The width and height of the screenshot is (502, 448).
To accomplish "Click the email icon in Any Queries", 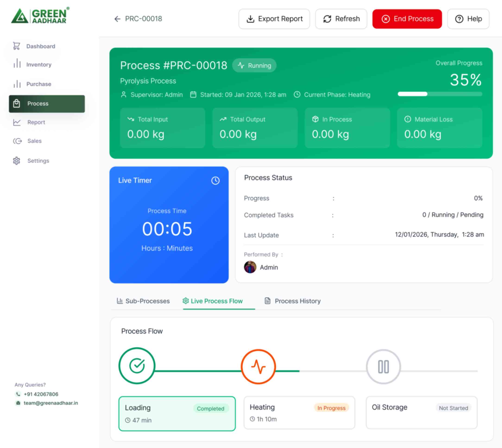I will 18,403.
